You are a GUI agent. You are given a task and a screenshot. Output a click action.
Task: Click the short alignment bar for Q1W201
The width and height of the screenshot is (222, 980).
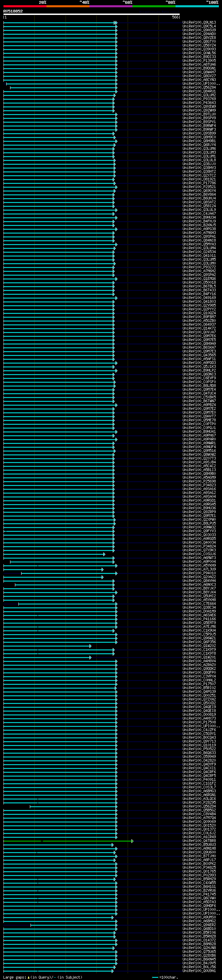(x=48, y=657)
